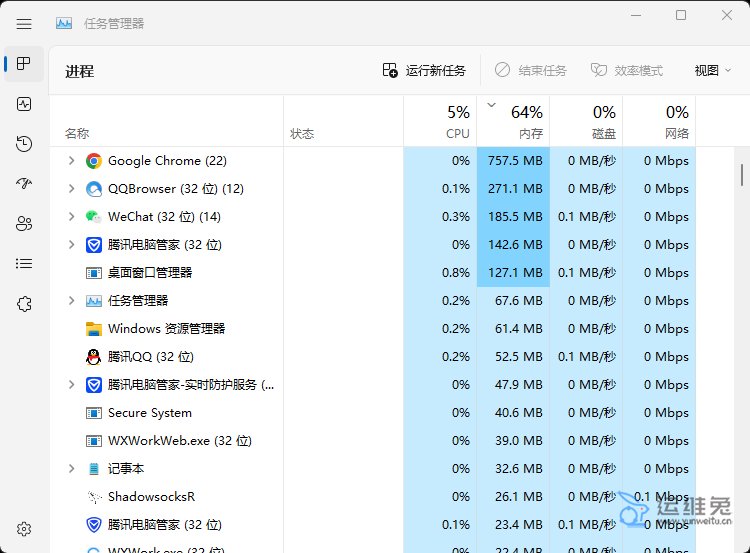Expand the QQBrowser process group
750x553 pixels.
pyautogui.click(x=71, y=189)
